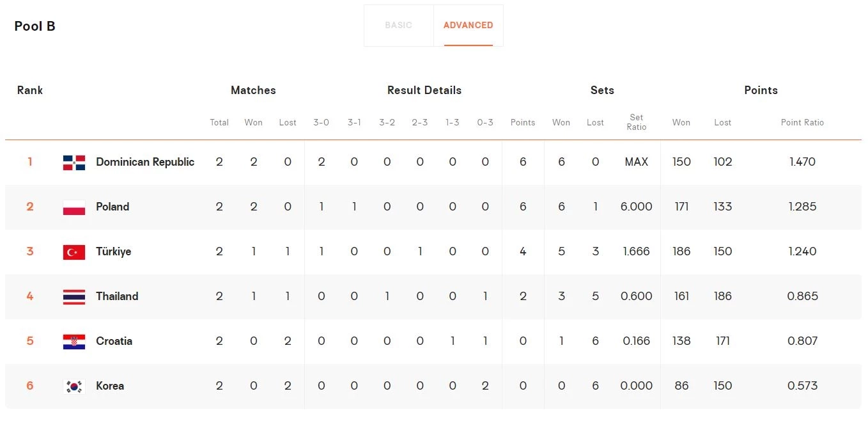Viewport: 868px width, 421px height.
Task: Open the Poland team link
Action: point(112,207)
